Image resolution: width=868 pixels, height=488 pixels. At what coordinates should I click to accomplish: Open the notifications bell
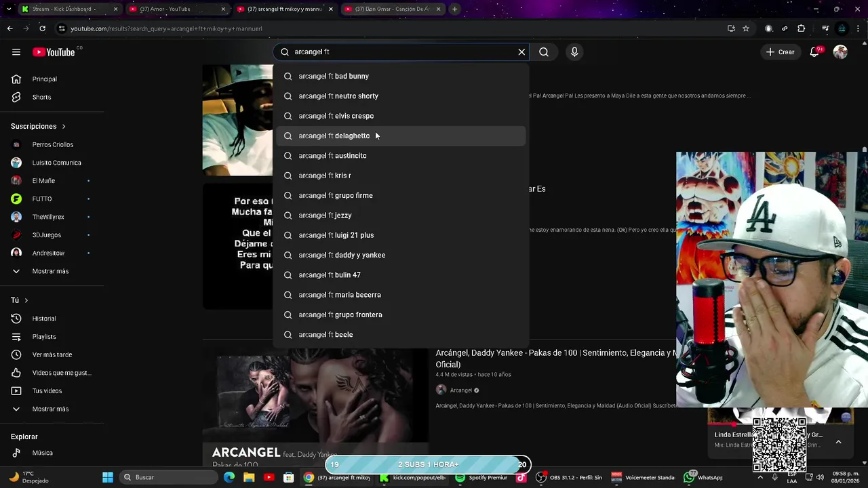pyautogui.click(x=815, y=52)
